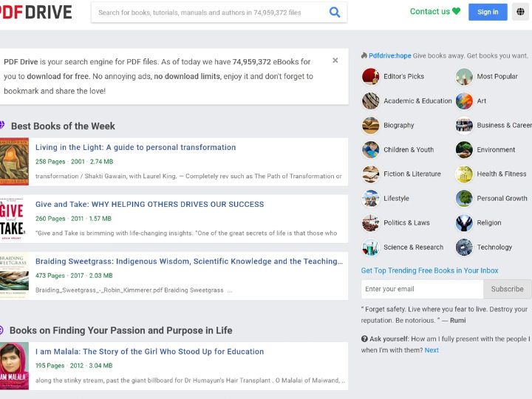532x399 pixels.
Task: Open Braiding Sweetgrass book title
Action: pyautogui.click(x=189, y=262)
